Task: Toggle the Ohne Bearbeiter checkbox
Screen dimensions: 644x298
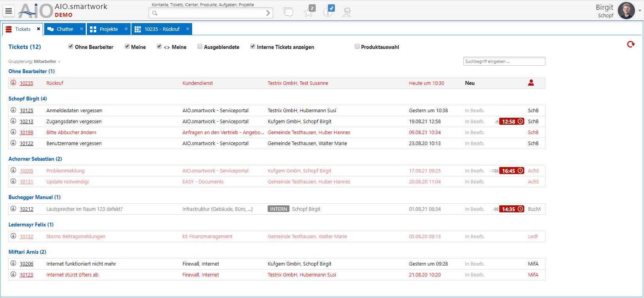Action: [x=71, y=47]
